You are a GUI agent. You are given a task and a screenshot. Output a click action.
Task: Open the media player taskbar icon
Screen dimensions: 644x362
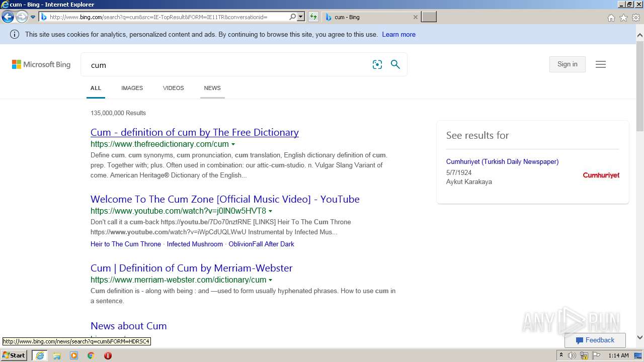(x=74, y=355)
